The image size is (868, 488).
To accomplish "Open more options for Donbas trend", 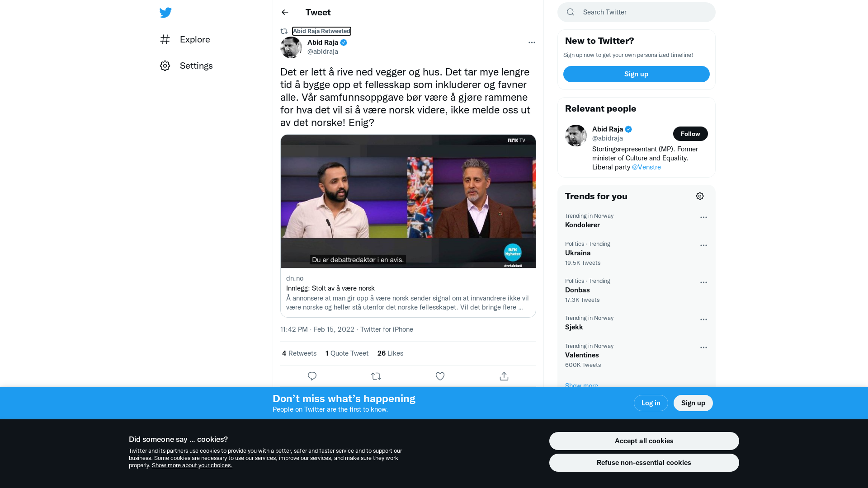I will coord(703,282).
